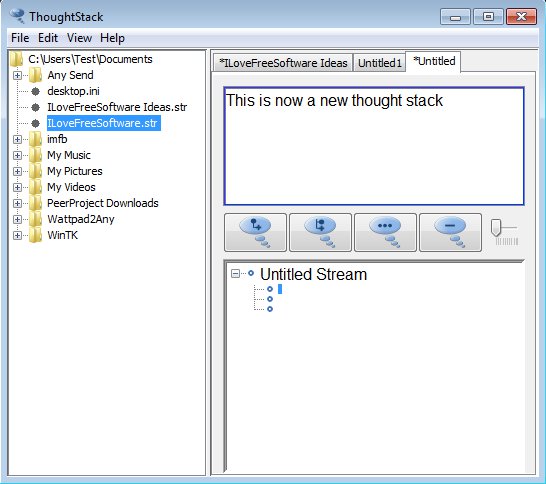Open the File menu
The width and height of the screenshot is (546, 484).
20,38
